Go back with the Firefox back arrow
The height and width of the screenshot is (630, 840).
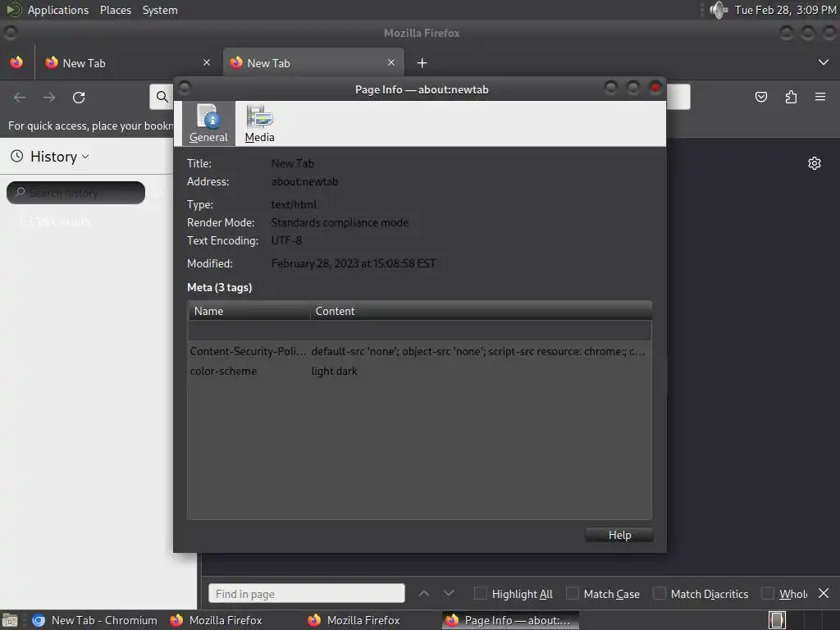[x=20, y=97]
